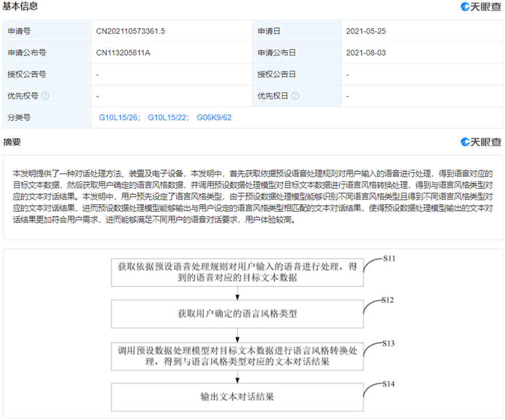This screenshot has width=505, height=420.
Task: Click the 天眼查 logo beside 摘要
Action: (481, 142)
